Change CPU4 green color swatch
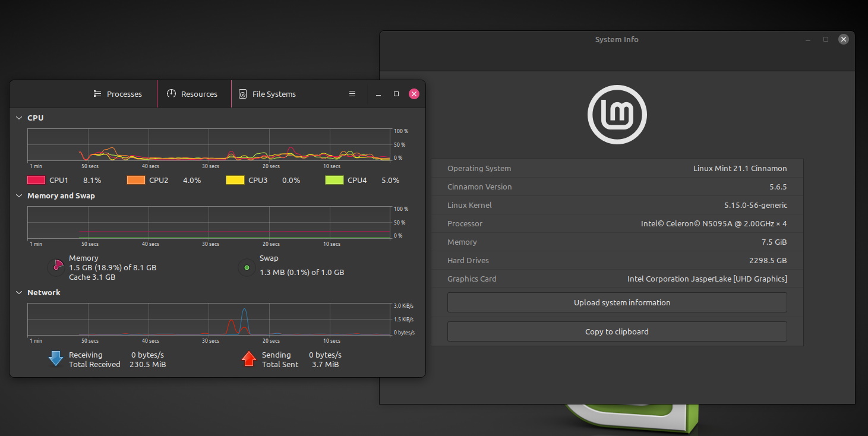Viewport: 868px width, 436px height. point(334,180)
